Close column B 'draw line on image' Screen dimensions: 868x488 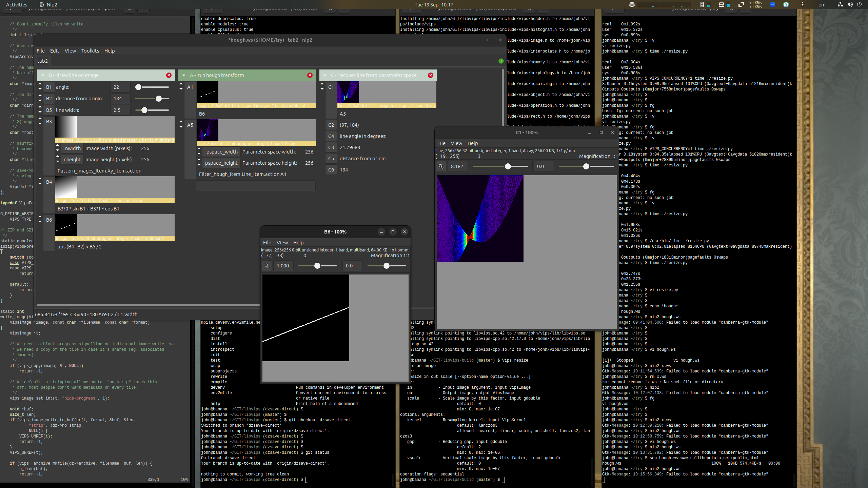[169, 75]
